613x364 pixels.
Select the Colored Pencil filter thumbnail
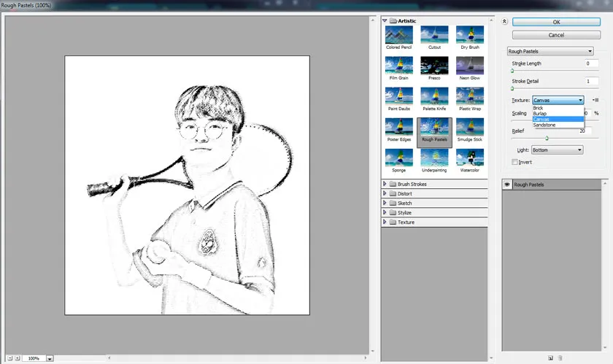[399, 35]
